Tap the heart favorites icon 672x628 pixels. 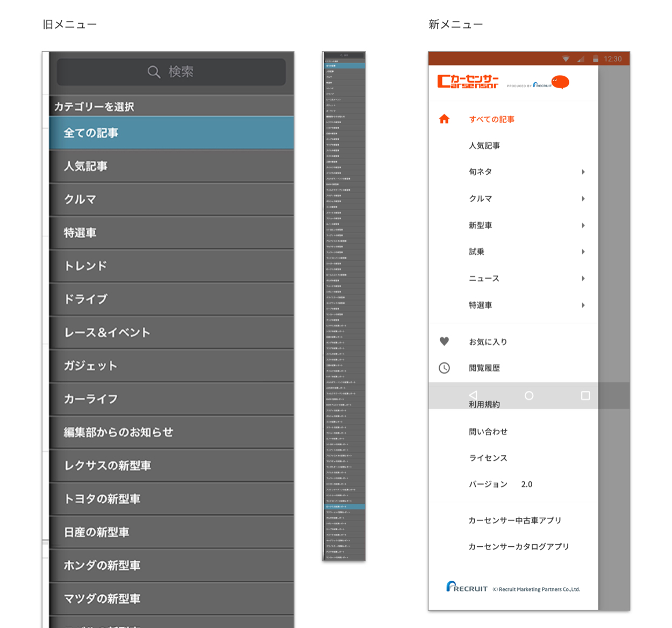[x=444, y=341]
